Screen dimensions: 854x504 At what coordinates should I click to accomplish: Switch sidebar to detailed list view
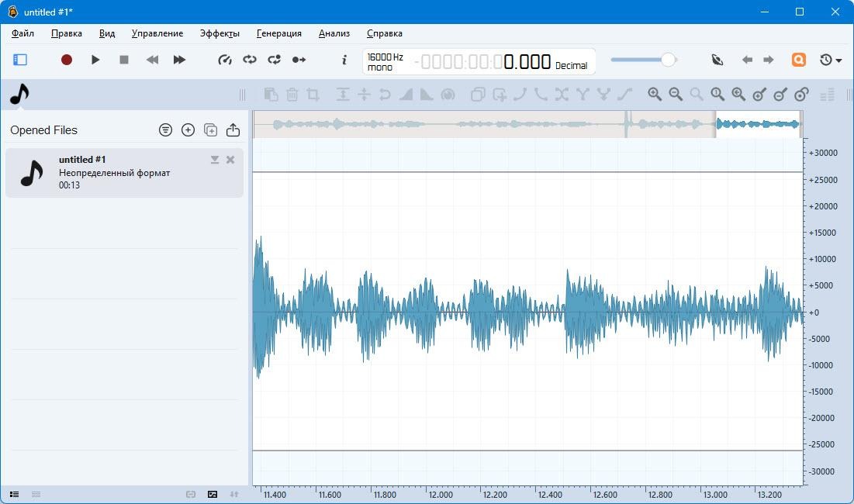click(x=14, y=494)
